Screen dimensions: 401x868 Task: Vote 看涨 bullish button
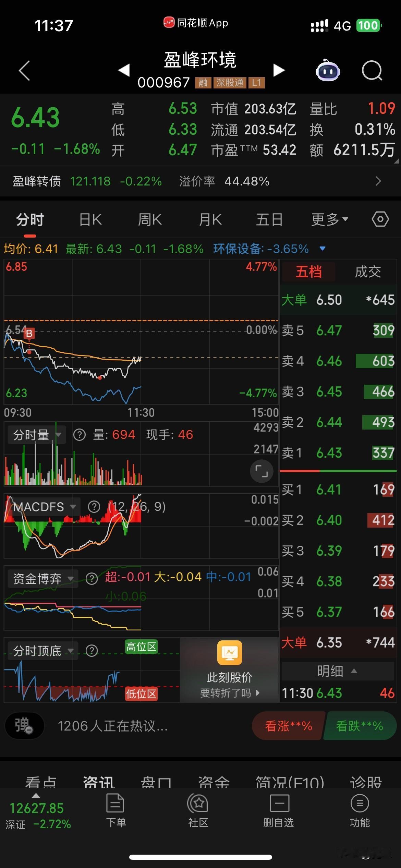288,726
